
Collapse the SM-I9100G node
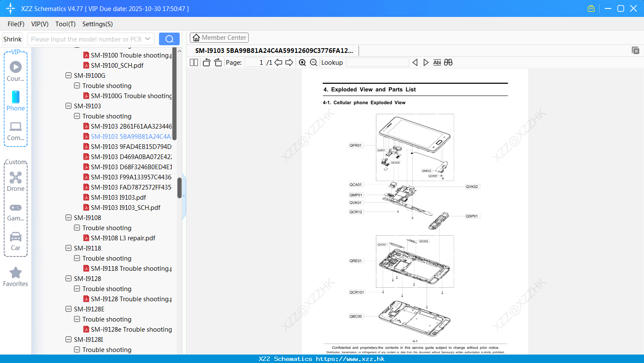[x=69, y=76]
